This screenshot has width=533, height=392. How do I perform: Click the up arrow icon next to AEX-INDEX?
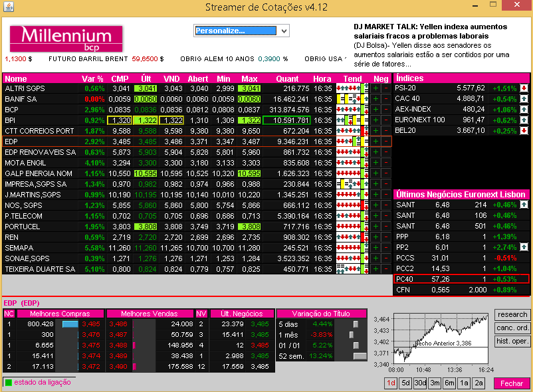[524, 110]
